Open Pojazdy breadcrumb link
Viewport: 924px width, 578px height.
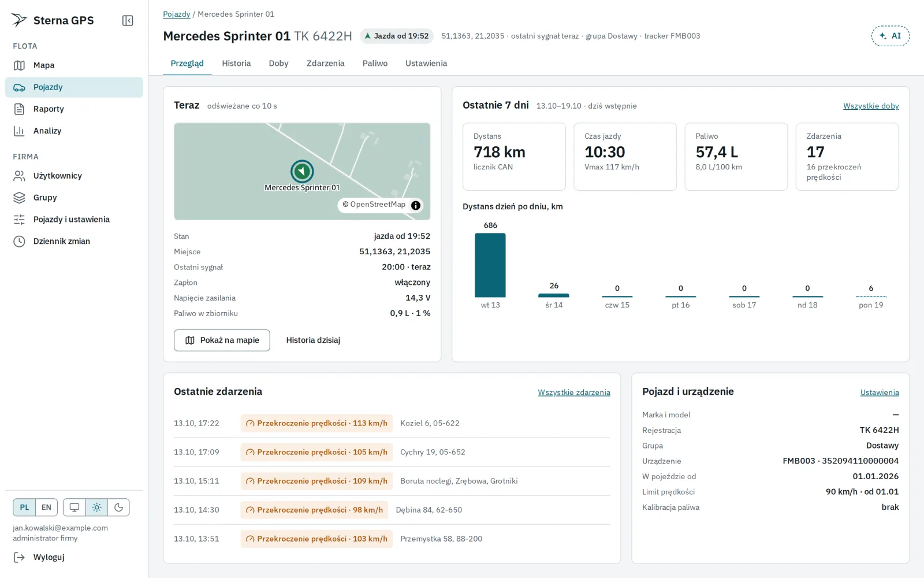(176, 14)
